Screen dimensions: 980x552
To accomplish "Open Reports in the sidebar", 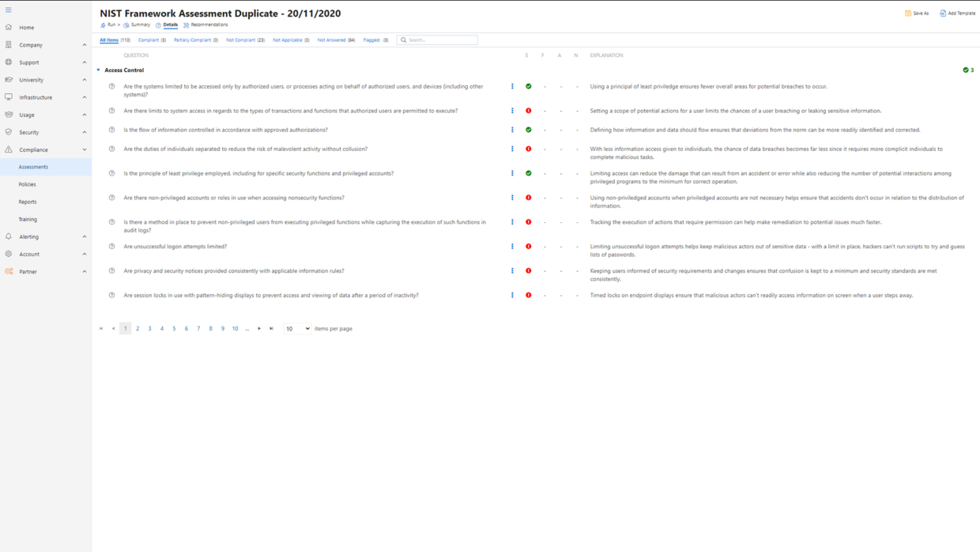I will 28,202.
